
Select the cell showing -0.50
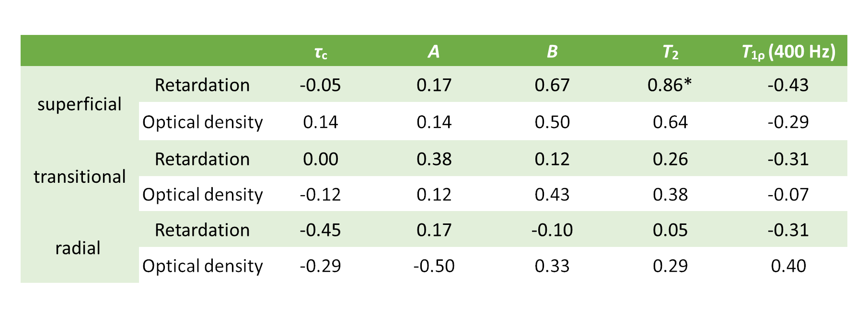pyautogui.click(x=434, y=266)
